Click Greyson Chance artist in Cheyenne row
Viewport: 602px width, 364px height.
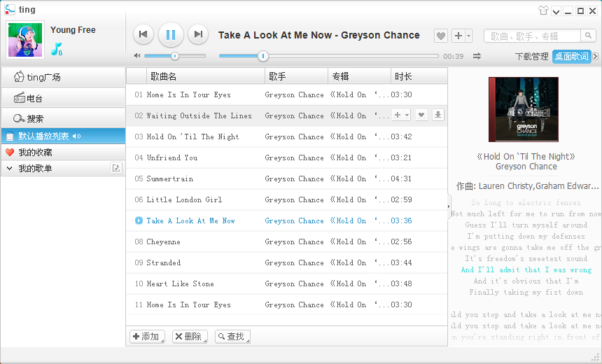click(x=294, y=242)
